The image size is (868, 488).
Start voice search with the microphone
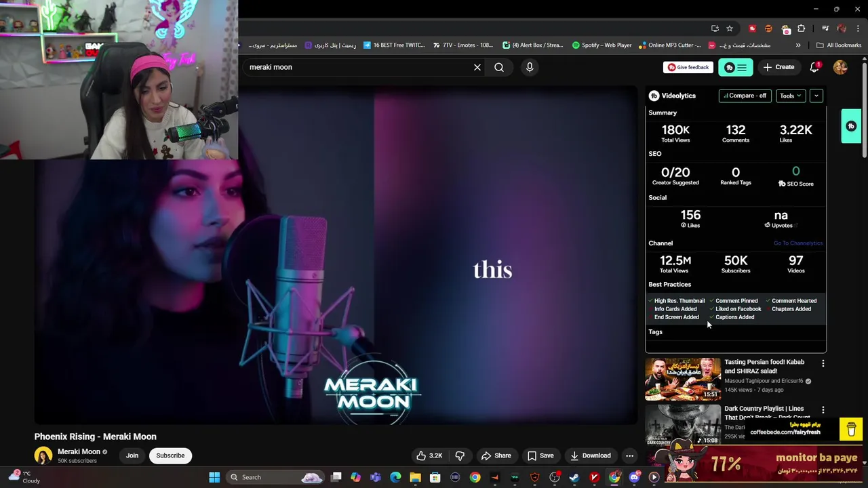pos(530,67)
